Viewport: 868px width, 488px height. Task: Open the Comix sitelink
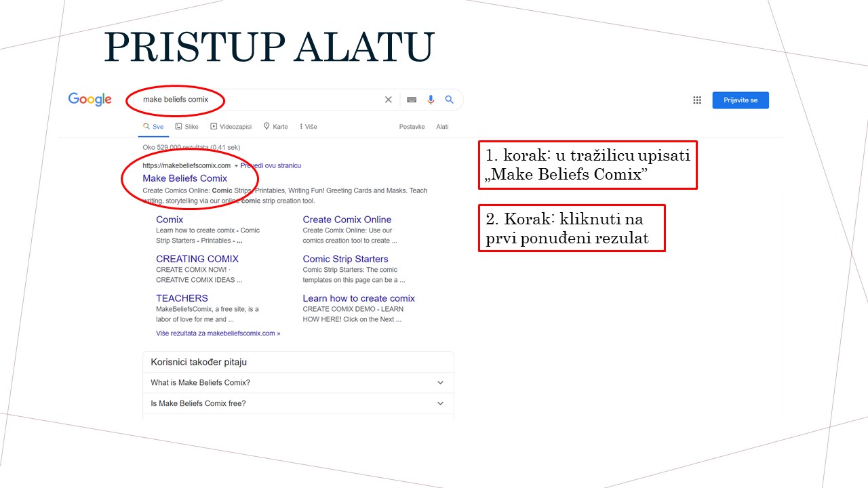[170, 220]
